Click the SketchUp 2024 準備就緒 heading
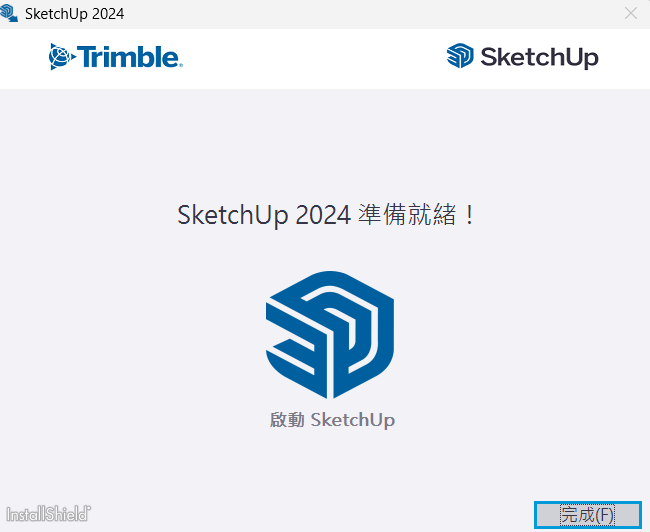The height and width of the screenshot is (532, 650). [x=326, y=215]
